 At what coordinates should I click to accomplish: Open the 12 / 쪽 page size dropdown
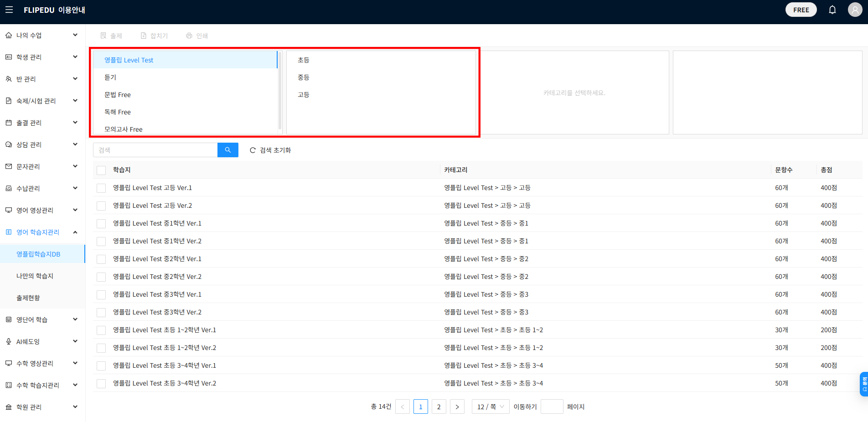tap(491, 407)
